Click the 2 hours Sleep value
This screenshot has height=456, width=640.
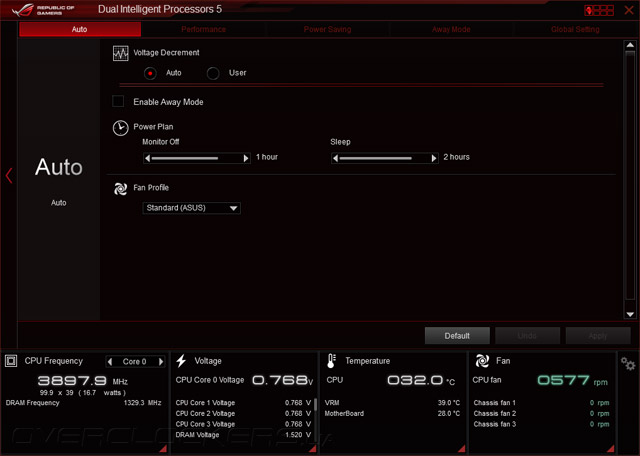click(456, 157)
